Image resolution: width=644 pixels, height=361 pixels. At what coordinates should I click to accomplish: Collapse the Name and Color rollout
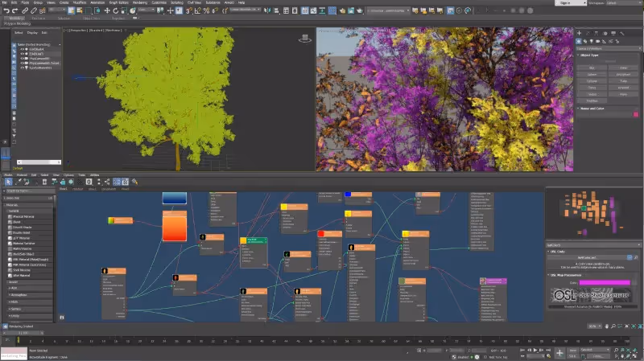[592, 109]
